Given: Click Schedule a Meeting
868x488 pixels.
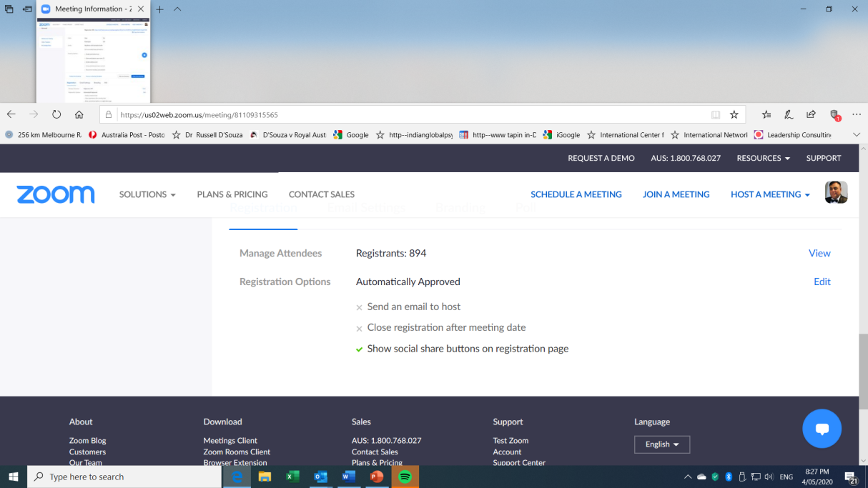Looking at the screenshot, I should coord(576,194).
